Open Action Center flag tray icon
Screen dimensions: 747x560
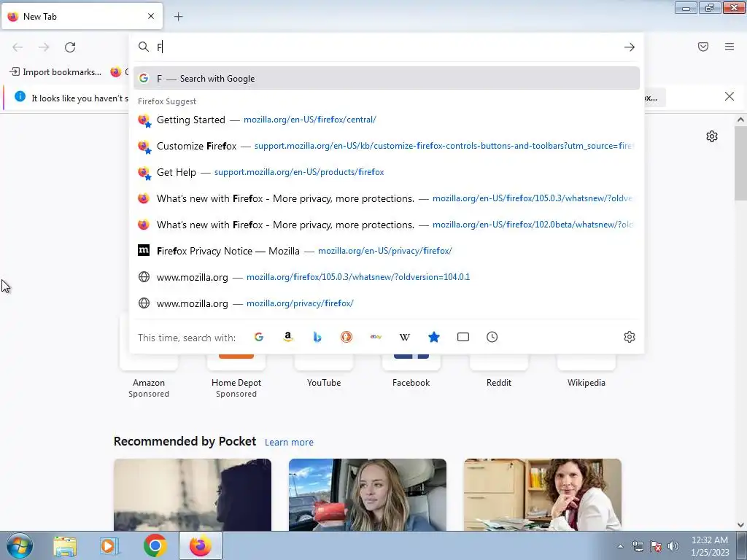[x=656, y=546]
